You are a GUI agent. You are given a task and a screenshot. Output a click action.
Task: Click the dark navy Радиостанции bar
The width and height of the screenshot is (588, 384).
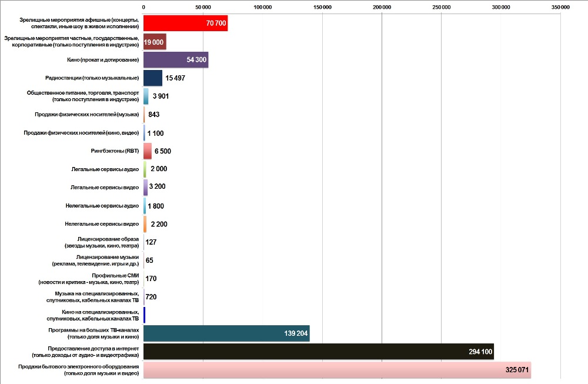[x=152, y=78]
